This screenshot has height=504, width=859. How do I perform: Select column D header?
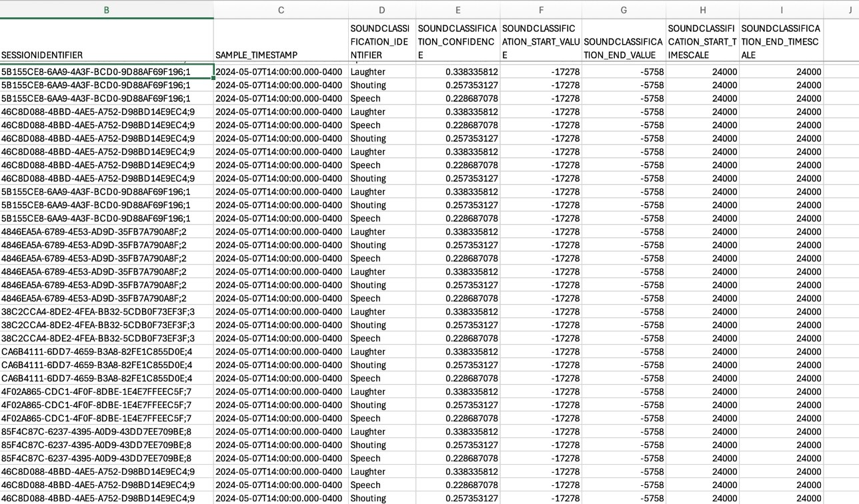click(x=382, y=9)
